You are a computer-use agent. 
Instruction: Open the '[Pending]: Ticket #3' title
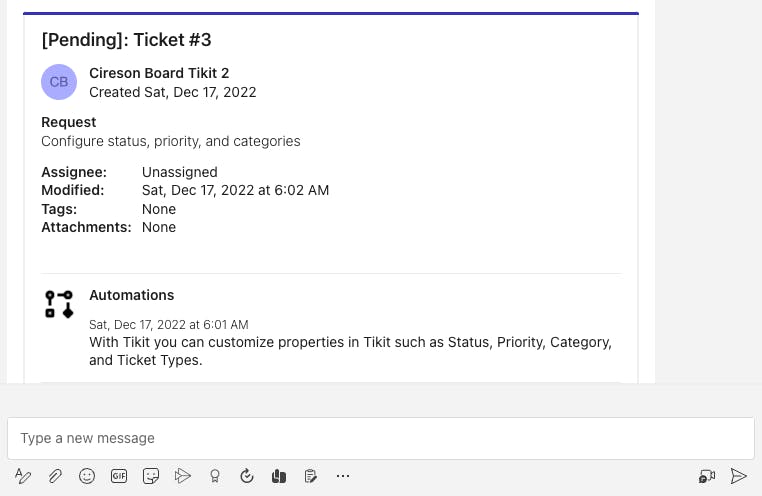coord(126,40)
